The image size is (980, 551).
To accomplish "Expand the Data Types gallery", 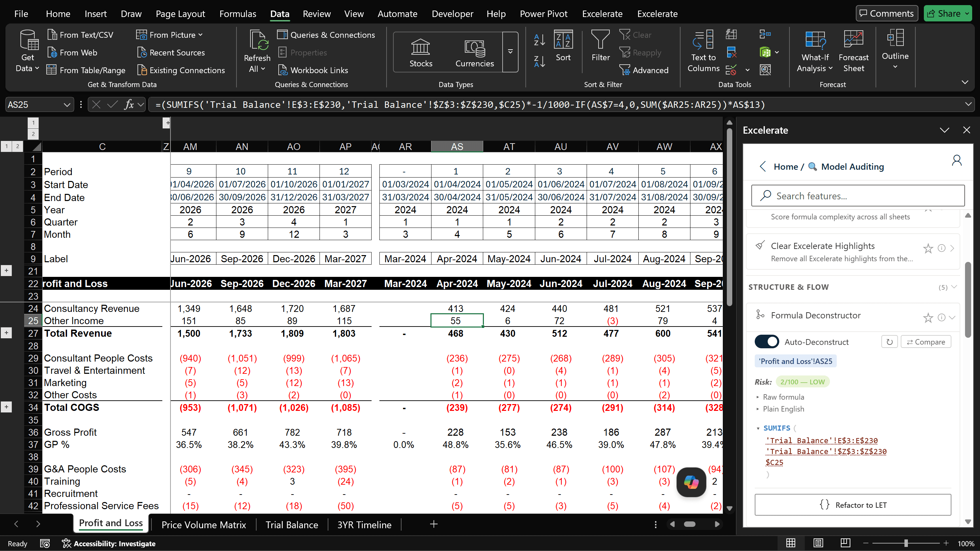I will 510,52.
